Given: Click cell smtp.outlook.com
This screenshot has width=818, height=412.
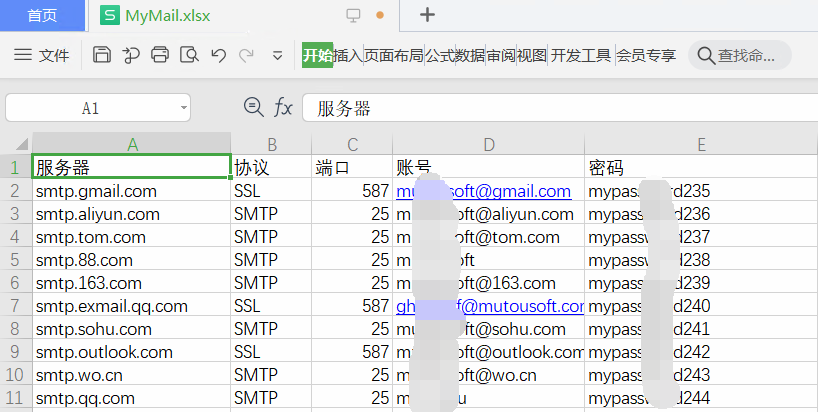Looking at the screenshot, I should (131, 352).
